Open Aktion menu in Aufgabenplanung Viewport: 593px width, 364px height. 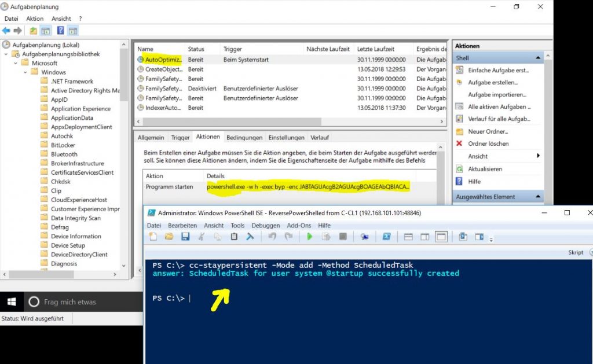point(35,19)
